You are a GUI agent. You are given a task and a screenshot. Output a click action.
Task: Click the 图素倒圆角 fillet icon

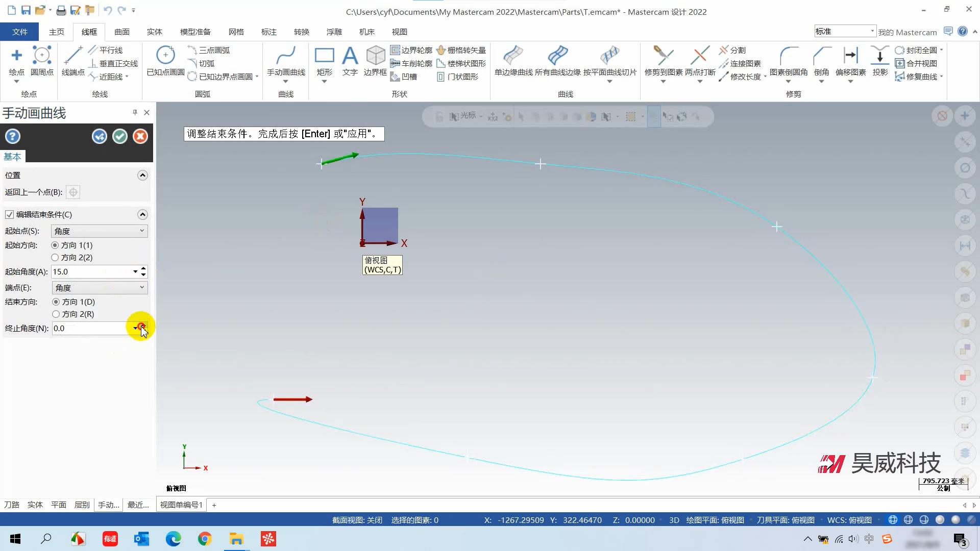(789, 56)
